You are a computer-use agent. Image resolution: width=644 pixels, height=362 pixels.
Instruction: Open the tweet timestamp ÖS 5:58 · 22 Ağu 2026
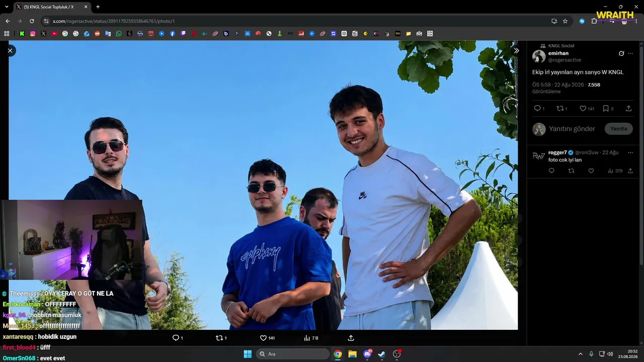point(558,84)
